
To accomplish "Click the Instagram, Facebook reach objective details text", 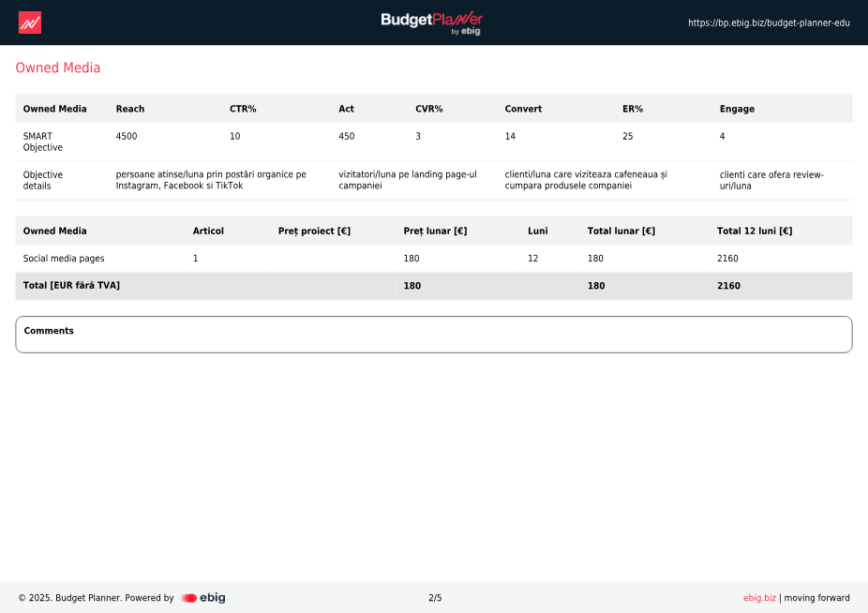I will (211, 180).
